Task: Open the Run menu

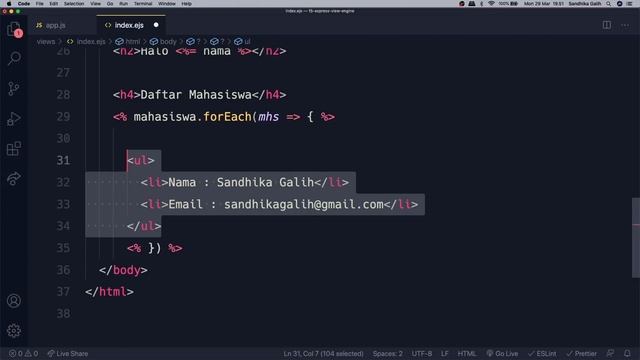Action: (x=123, y=4)
